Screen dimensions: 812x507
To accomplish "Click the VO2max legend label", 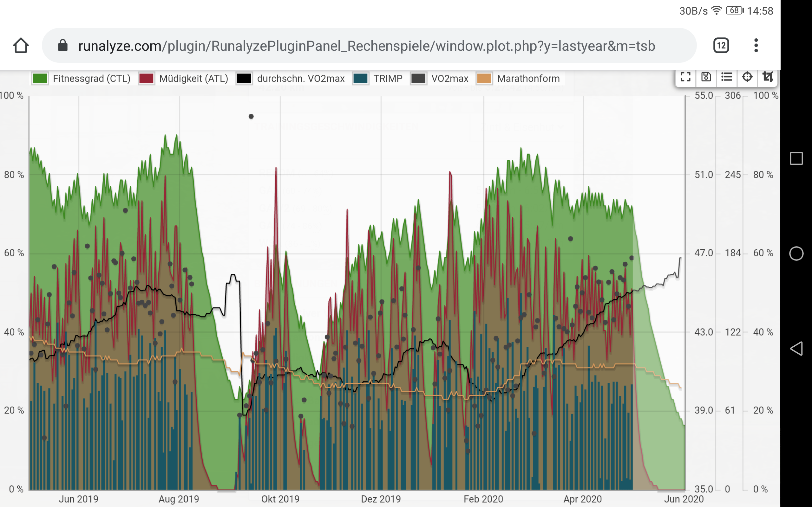I will tap(450, 79).
